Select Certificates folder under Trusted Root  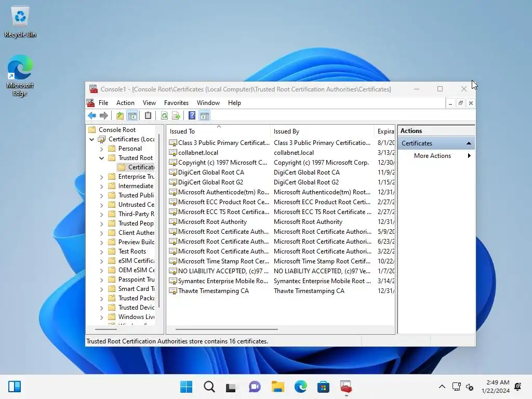point(136,167)
